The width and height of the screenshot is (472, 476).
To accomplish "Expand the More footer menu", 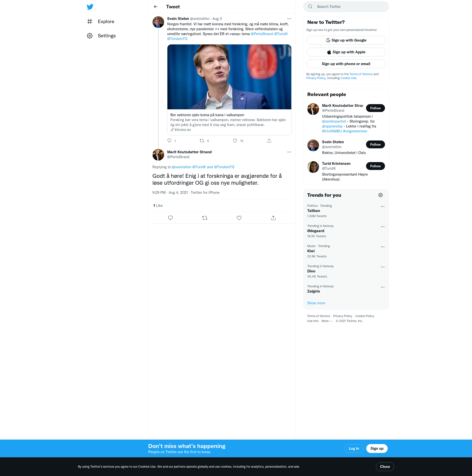I will pos(327,321).
